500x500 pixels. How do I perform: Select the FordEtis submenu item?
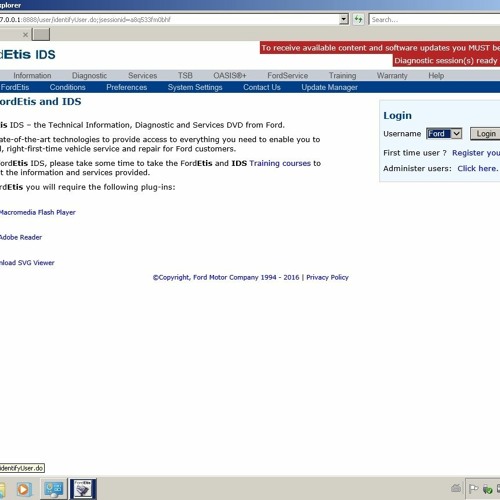[15, 87]
